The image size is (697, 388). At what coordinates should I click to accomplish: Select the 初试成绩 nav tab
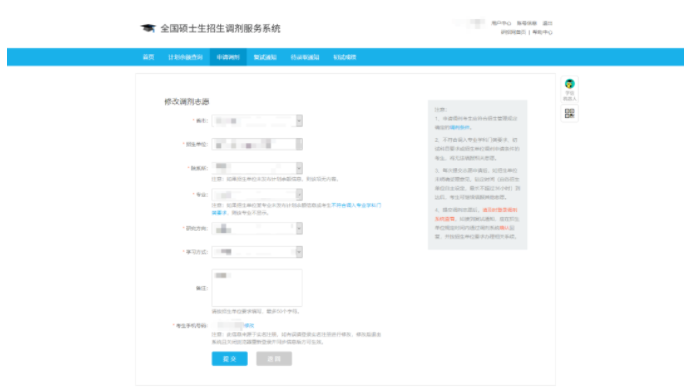(x=345, y=57)
